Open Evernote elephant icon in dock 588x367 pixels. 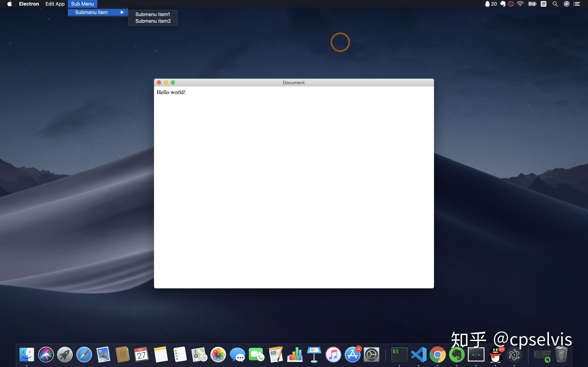[x=457, y=355]
